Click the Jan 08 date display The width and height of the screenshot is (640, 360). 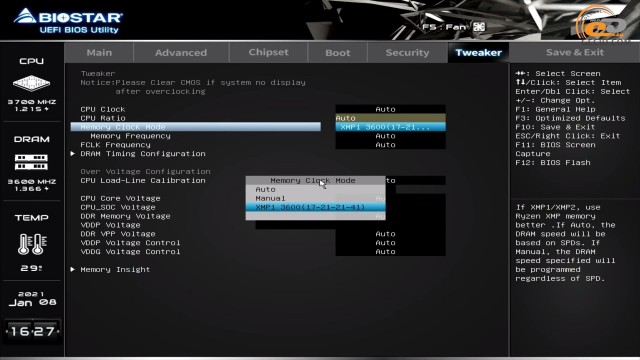pyautogui.click(x=32, y=302)
